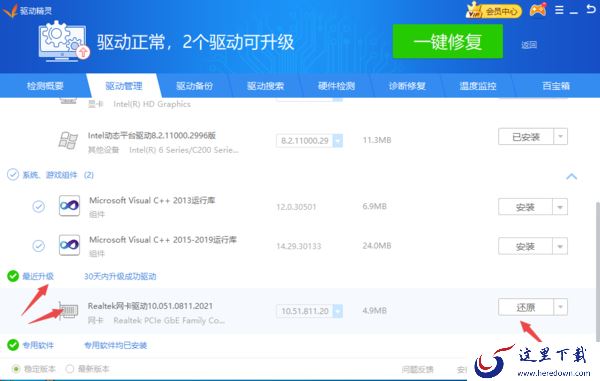600x381 pixels.
Task: Click the 问题反馈 link
Action: [x=417, y=369]
